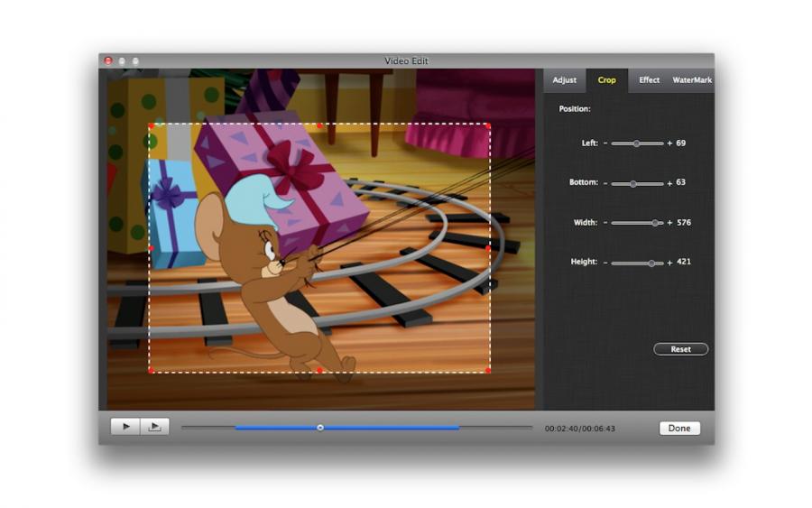Increase Bottom value with plus
Screen dimensions: 812x508
669,183
